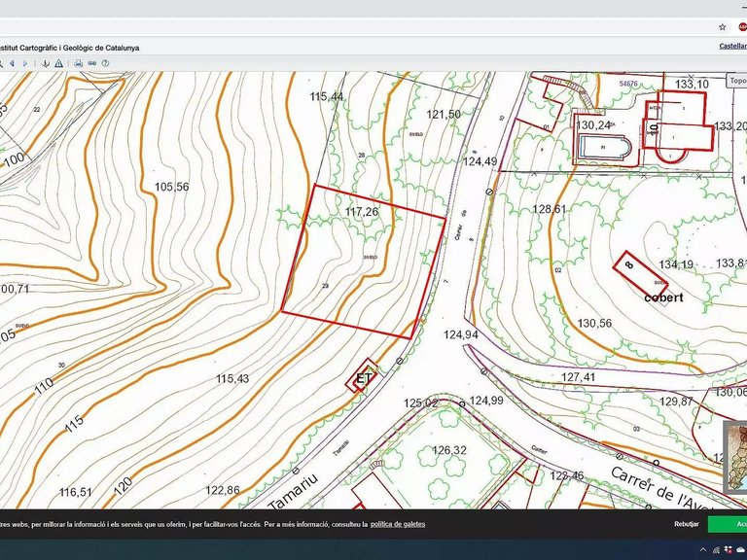Click the 54676 parcel number label
Screen dimensions: 747x560
coord(628,84)
